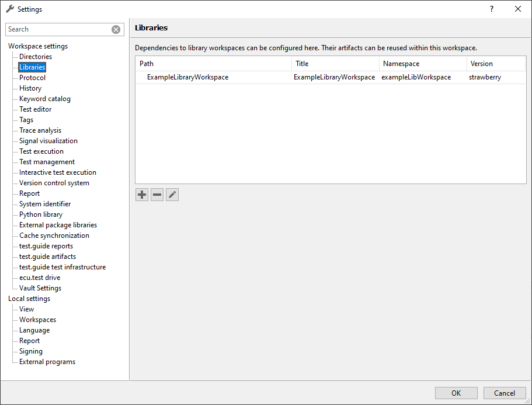Select the Libraries tree item
Viewport: 532px width, 405px height.
32,67
